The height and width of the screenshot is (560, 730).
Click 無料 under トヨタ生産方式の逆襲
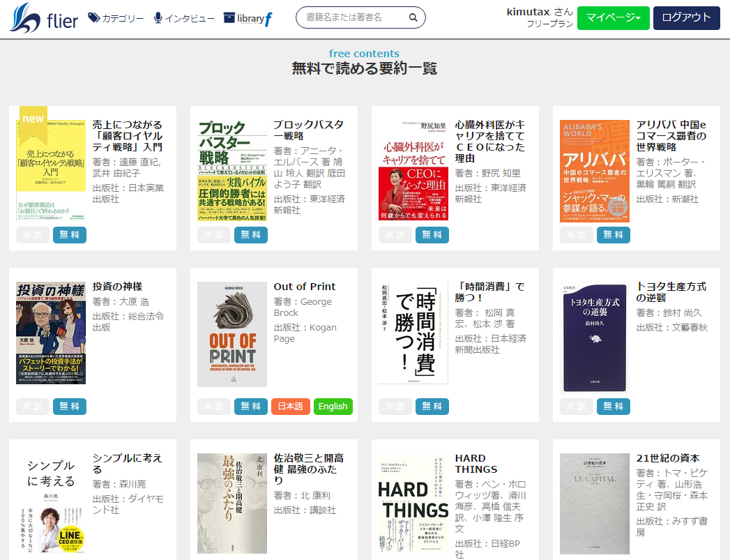click(613, 407)
